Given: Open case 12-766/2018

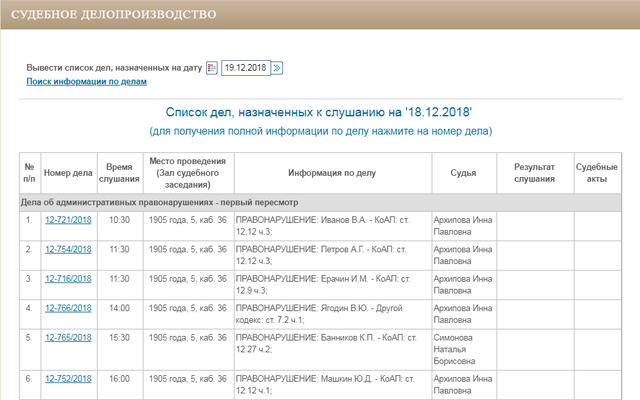Looking at the screenshot, I should point(68,308).
